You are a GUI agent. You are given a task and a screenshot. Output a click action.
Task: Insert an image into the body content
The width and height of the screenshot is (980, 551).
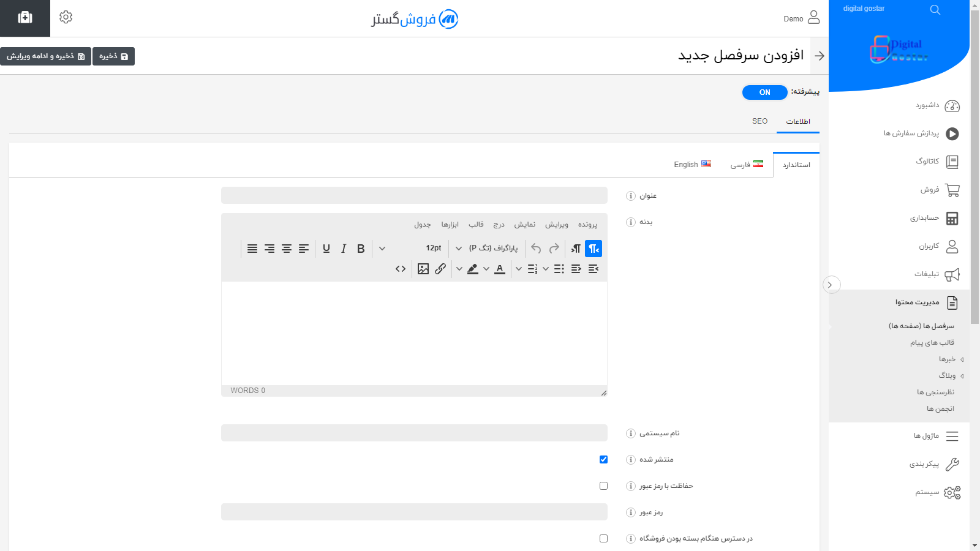point(423,268)
